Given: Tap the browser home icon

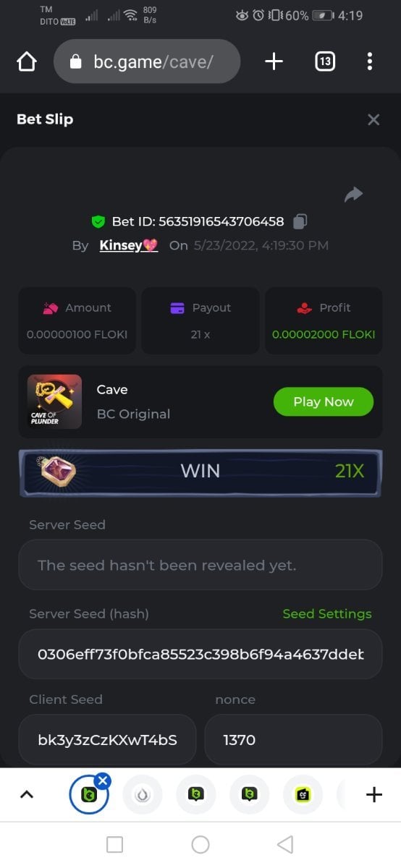Looking at the screenshot, I should click(x=26, y=62).
